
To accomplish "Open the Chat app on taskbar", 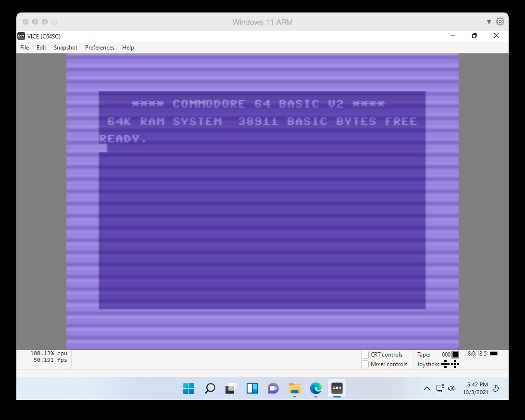I will click(x=273, y=389).
